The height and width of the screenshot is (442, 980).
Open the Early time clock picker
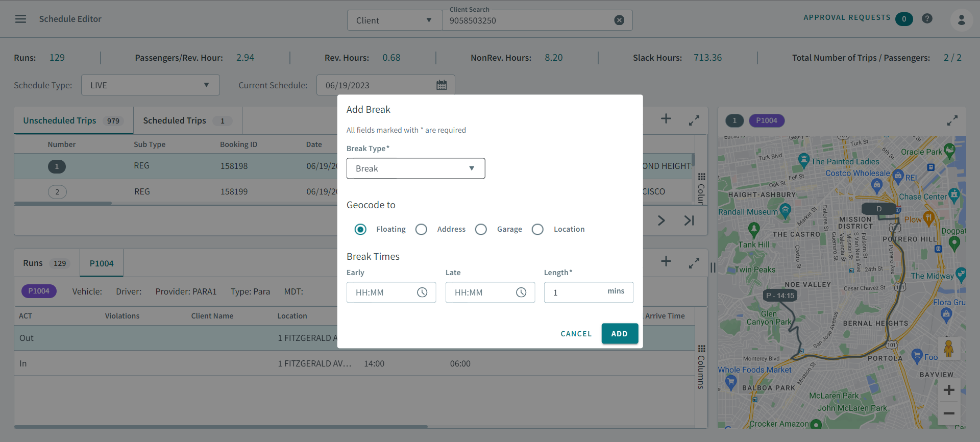(x=422, y=292)
